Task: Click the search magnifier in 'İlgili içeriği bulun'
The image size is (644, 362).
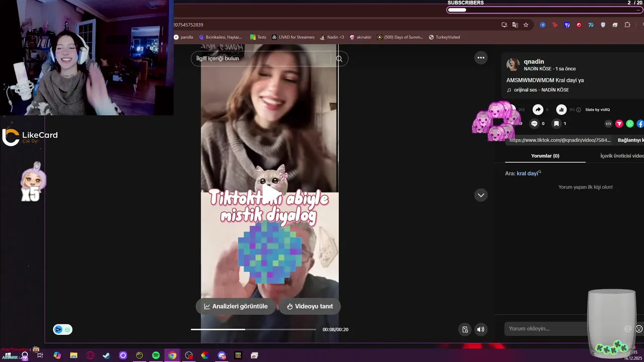Action: click(x=339, y=59)
